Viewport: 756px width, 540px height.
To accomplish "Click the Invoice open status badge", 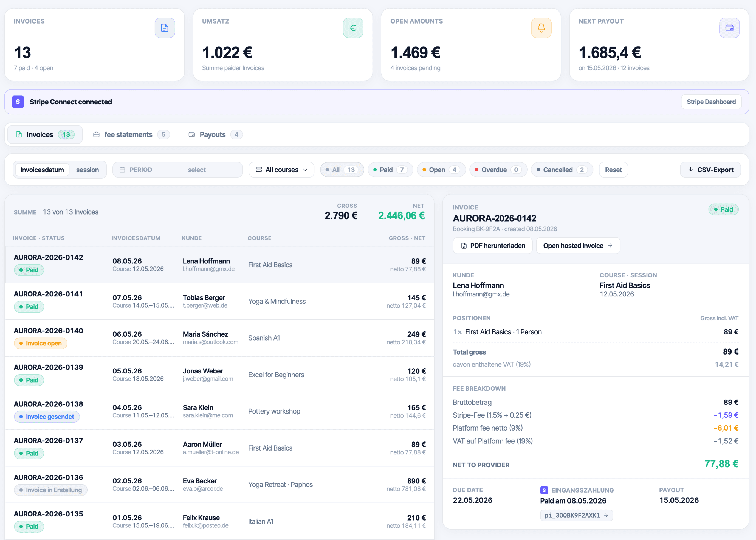I will (x=41, y=343).
